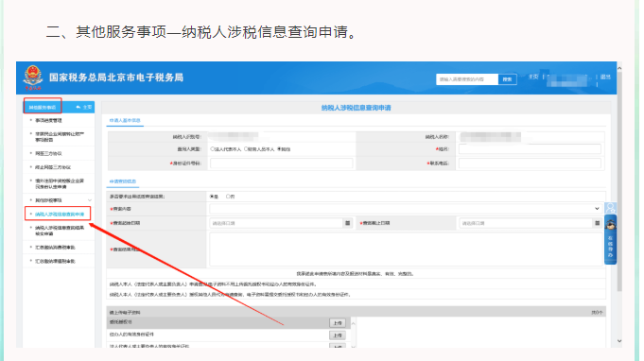The width and height of the screenshot is (644, 361).
Task: Click the 纳税人涉税信息查询申请 page title
Action: pos(357,108)
